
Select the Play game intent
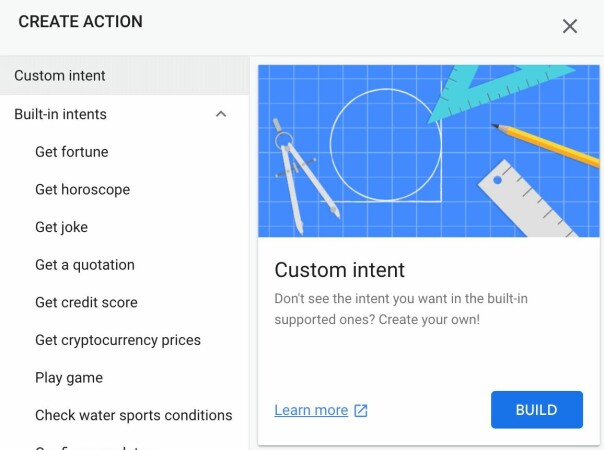pos(69,378)
